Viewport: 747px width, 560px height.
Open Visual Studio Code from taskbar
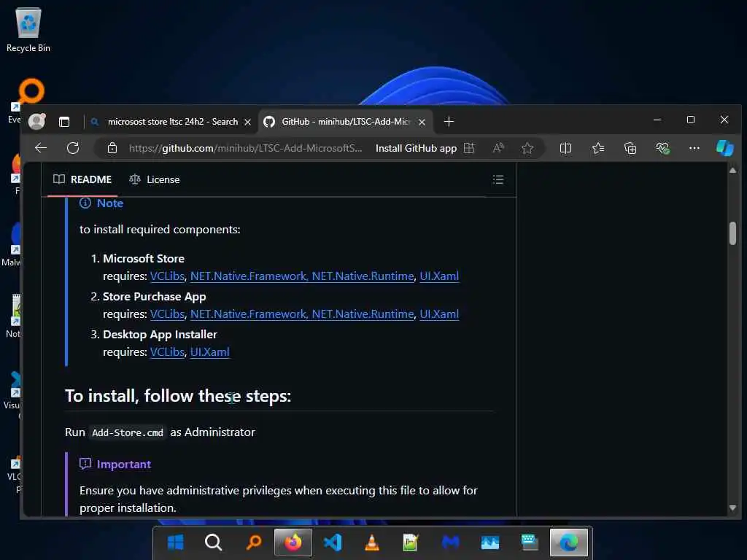point(333,542)
